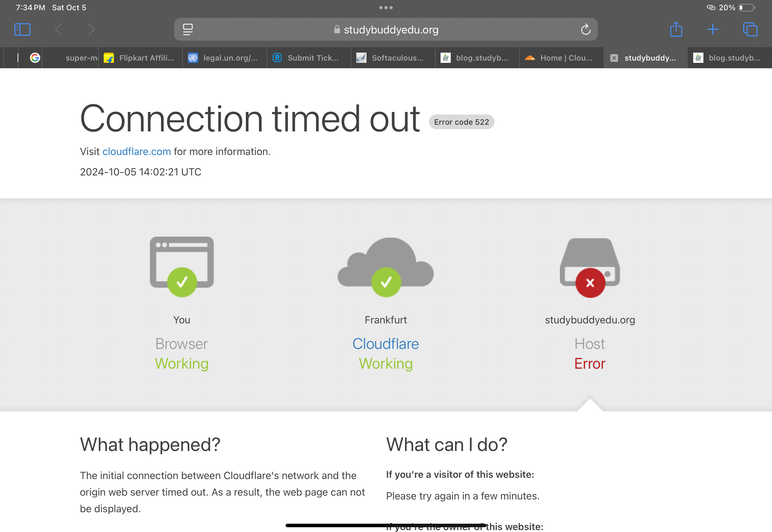Image resolution: width=772 pixels, height=532 pixels.
Task: Tap the three-dot multitasking menu
Action: (386, 7)
